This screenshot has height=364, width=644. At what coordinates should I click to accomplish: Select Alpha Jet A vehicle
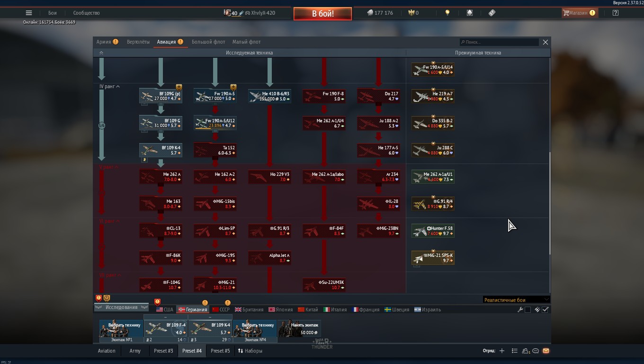[x=269, y=258]
